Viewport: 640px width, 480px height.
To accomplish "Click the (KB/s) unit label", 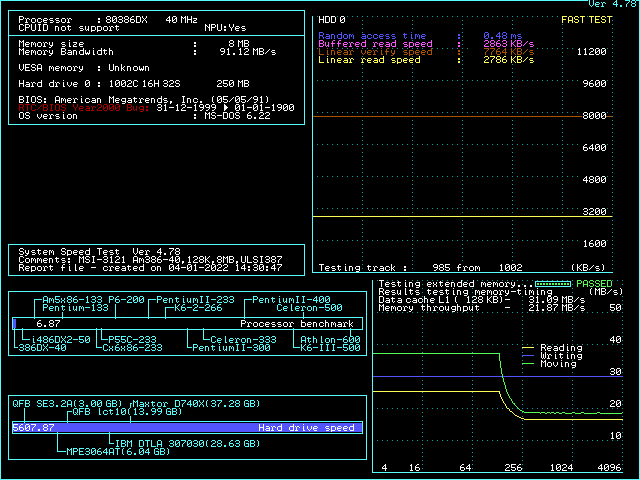I will pos(588,268).
